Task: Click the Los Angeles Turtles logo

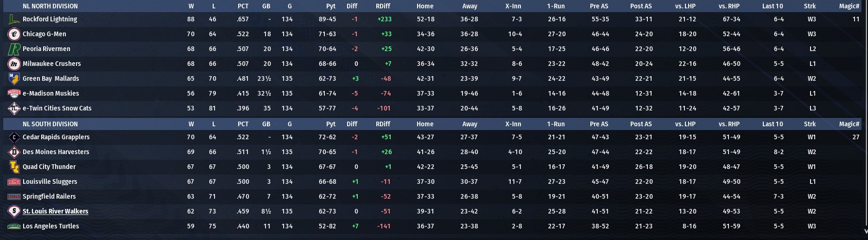Action: 14,227
